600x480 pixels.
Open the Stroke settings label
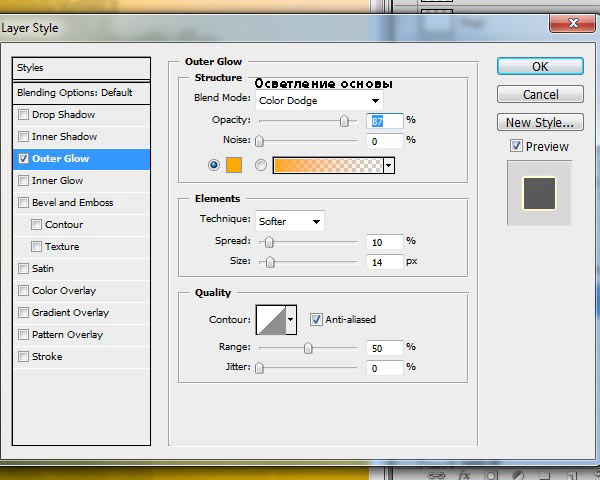pos(47,356)
